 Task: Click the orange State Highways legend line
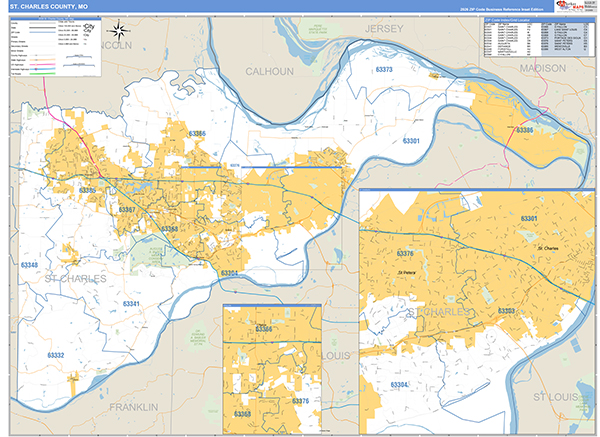[x=42, y=60]
